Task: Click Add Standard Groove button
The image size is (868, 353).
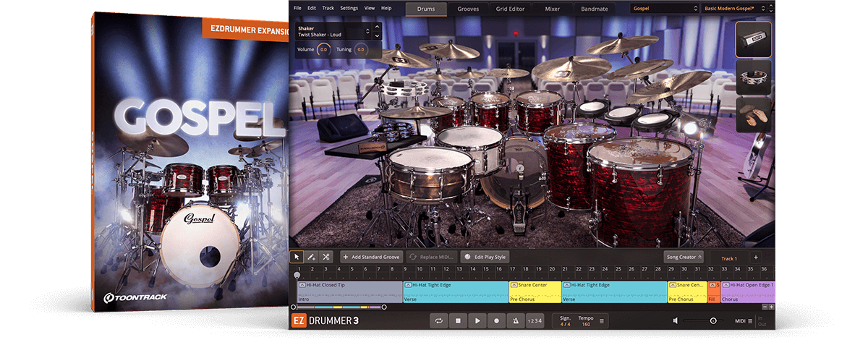Action: point(370,257)
